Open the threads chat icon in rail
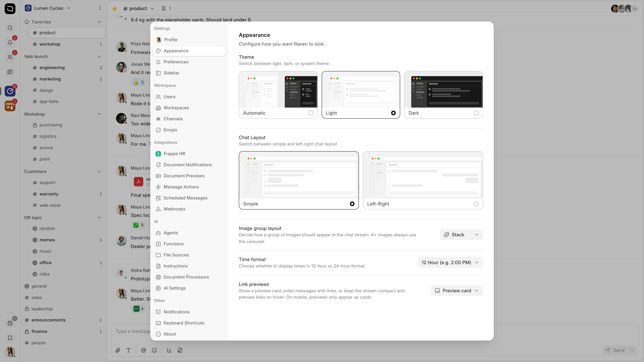 tap(10, 72)
